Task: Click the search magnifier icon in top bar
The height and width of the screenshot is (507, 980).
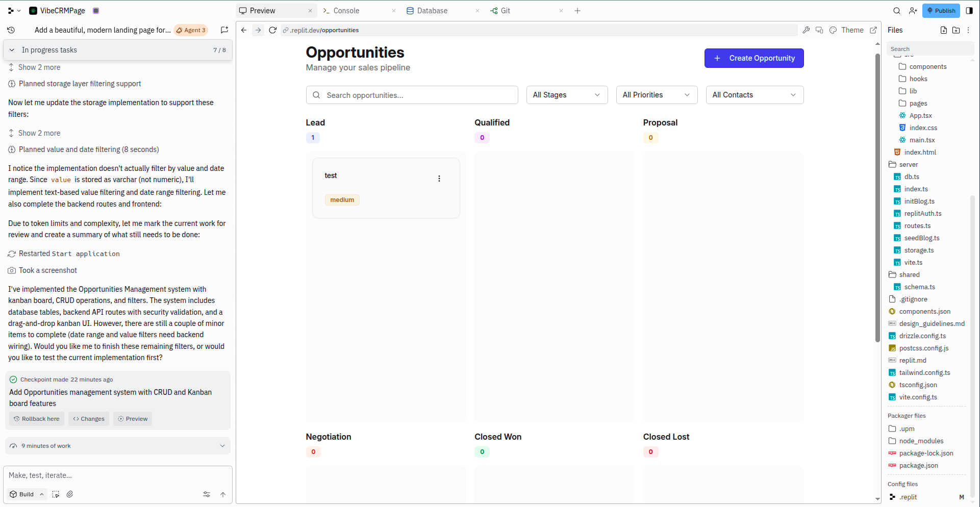Action: click(896, 11)
